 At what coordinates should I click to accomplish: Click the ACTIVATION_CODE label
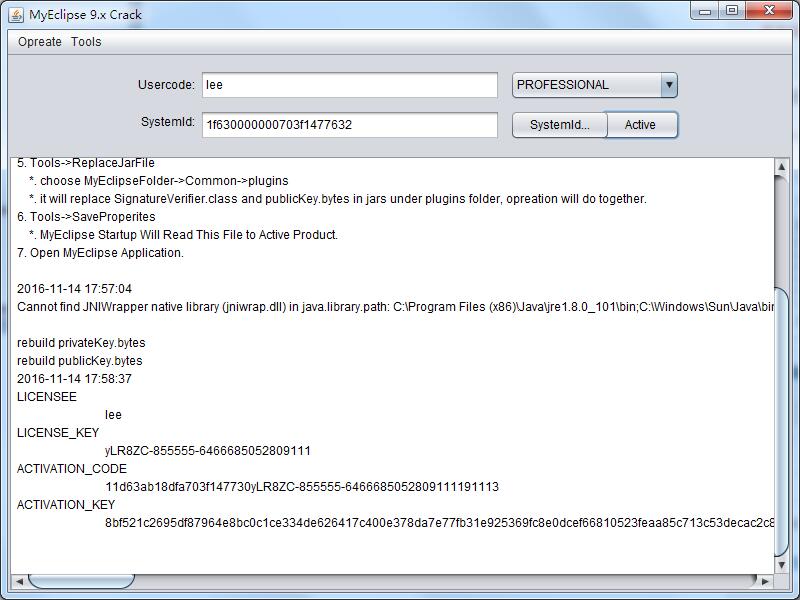coord(72,469)
